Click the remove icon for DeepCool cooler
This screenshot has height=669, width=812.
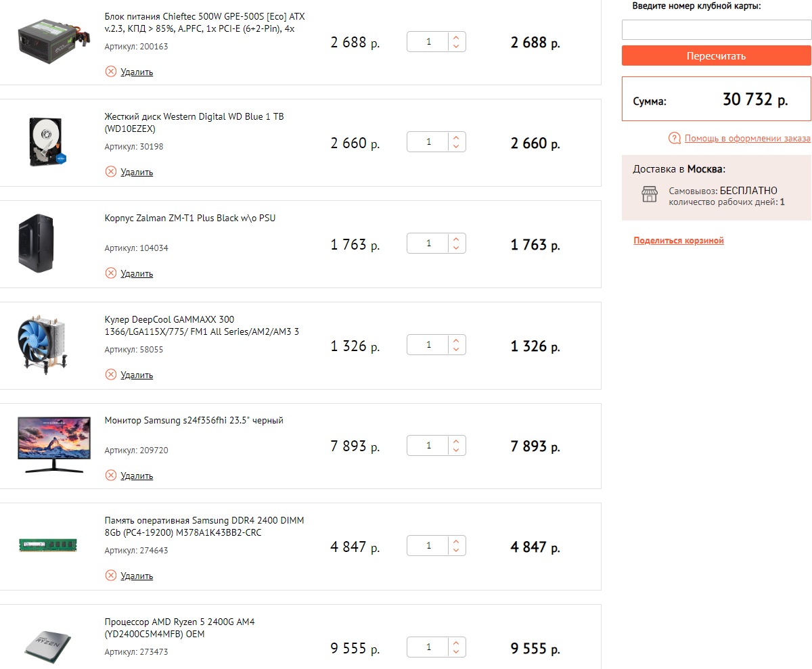[111, 375]
